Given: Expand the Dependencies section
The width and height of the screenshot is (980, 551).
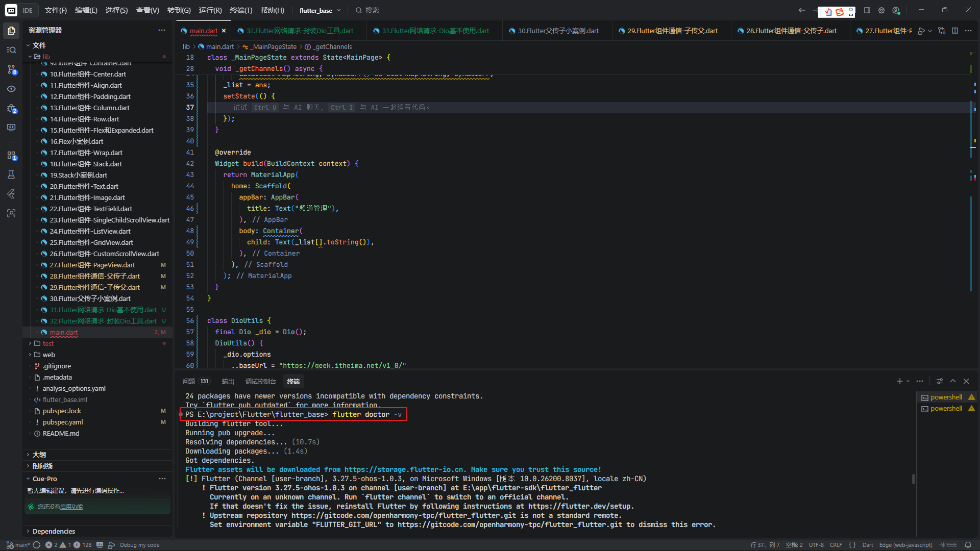Looking at the screenshot, I should [54, 531].
